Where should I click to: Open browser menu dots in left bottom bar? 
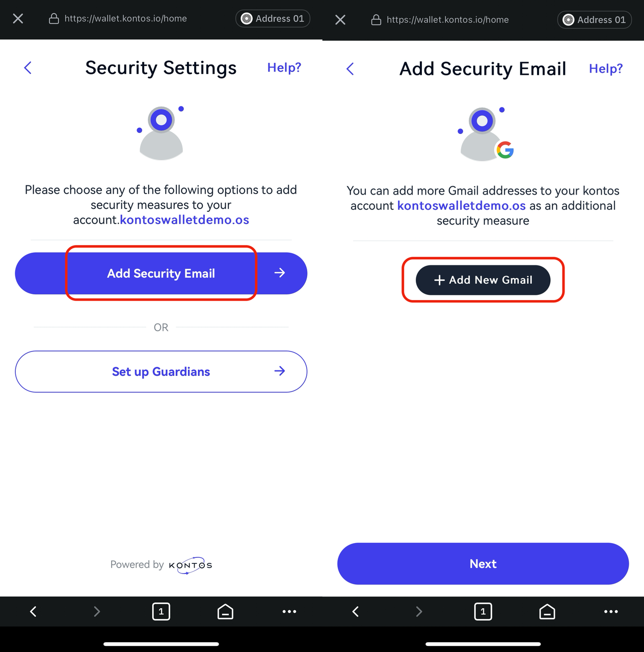coord(289,611)
